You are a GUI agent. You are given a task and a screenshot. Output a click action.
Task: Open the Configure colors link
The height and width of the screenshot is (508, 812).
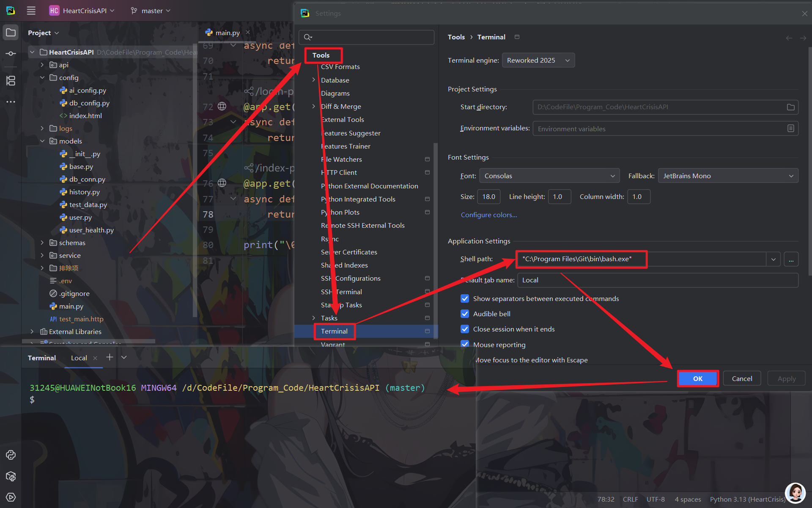[489, 215]
